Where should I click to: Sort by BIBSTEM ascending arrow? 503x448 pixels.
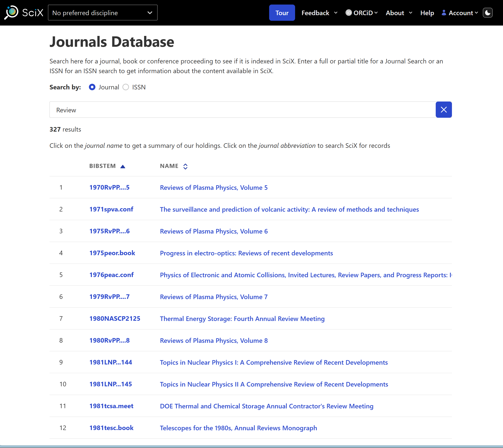[122, 167]
